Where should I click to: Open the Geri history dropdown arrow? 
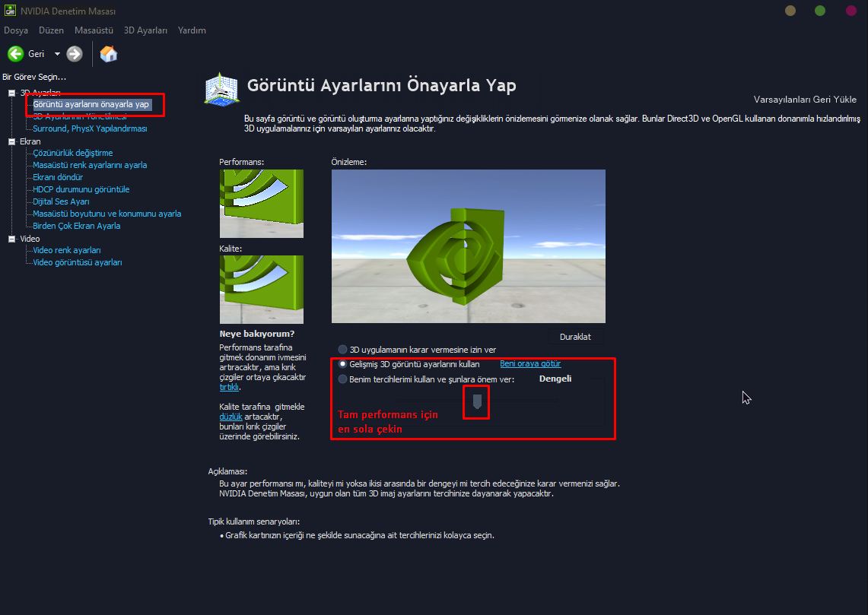(x=57, y=54)
